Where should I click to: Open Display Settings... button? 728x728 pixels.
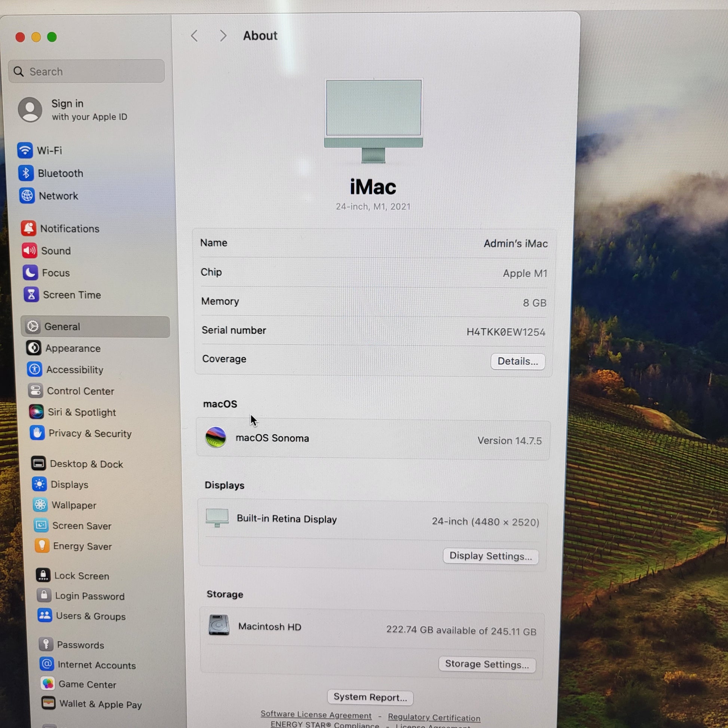pyautogui.click(x=490, y=556)
